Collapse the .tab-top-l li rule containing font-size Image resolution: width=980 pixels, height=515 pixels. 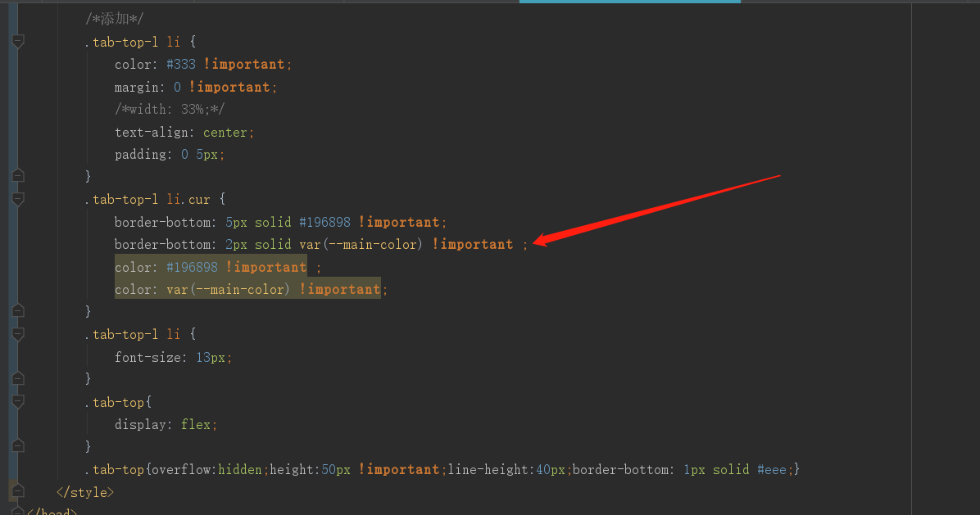point(18,335)
